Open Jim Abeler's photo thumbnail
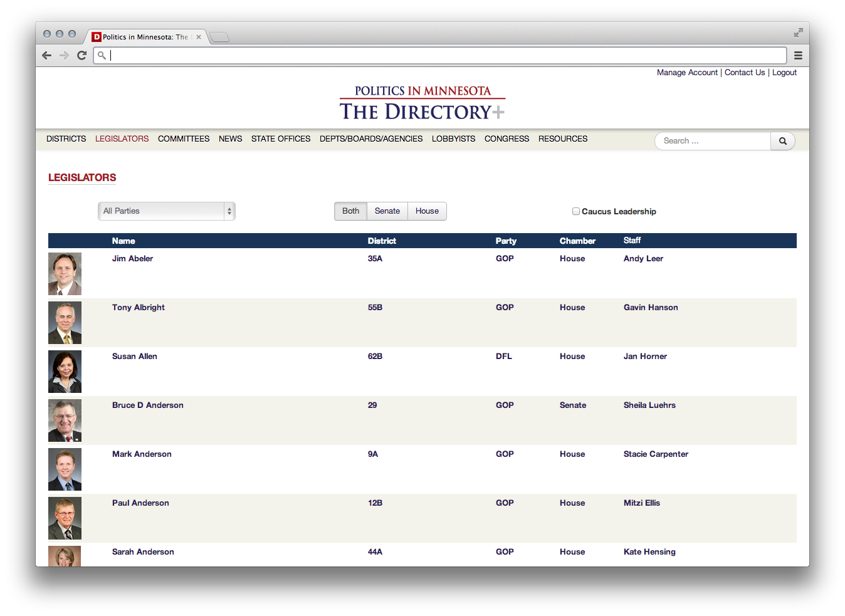Screen dimensions: 845x616 [65, 274]
